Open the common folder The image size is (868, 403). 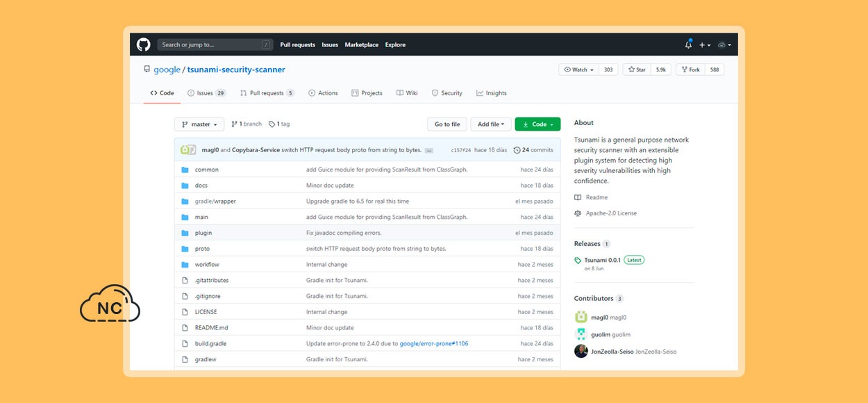[x=207, y=170]
